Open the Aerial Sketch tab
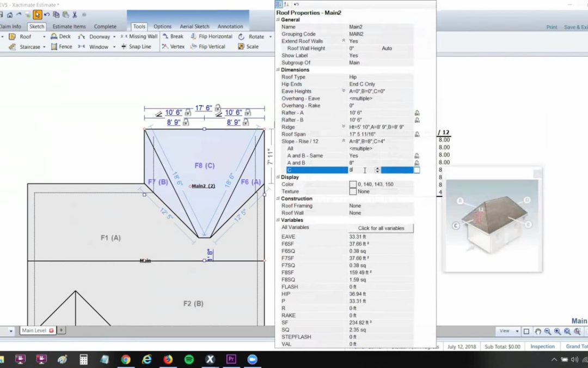 pos(194,27)
